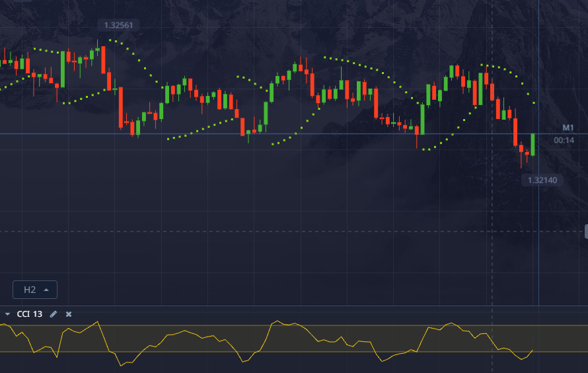This screenshot has width=588, height=373.
Task: Click the 00:14 countdown timer
Action: pyautogui.click(x=564, y=140)
